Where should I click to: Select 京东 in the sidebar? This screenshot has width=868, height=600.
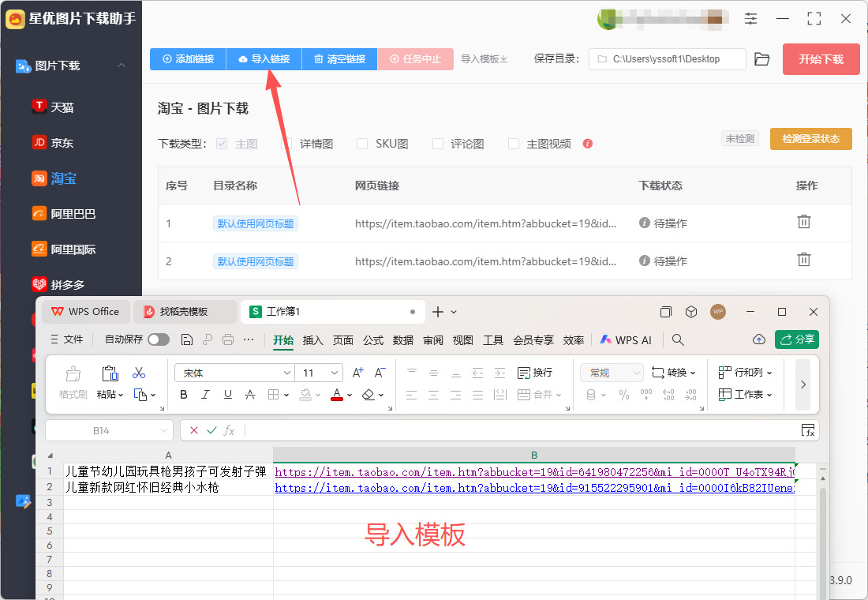[62, 143]
